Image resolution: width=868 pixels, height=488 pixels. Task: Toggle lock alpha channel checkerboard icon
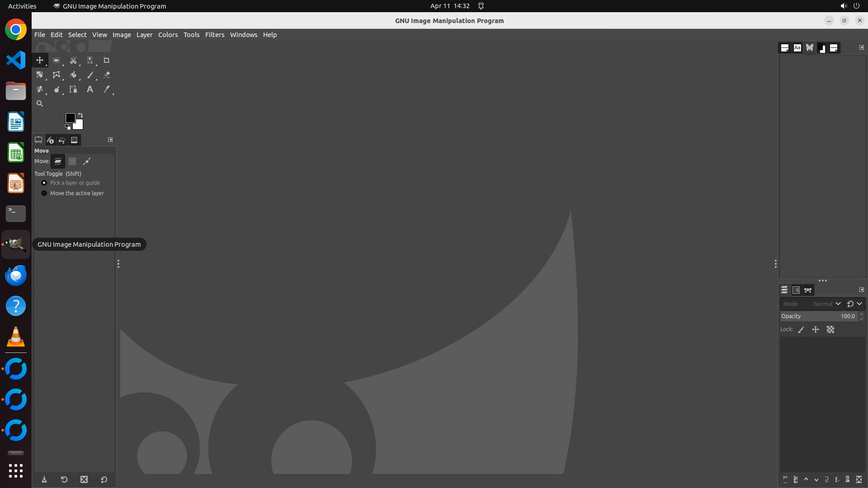tap(830, 330)
